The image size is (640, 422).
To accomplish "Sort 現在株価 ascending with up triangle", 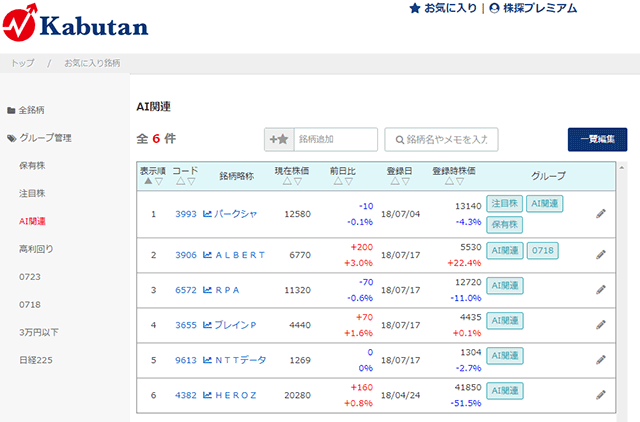I will click(287, 181).
